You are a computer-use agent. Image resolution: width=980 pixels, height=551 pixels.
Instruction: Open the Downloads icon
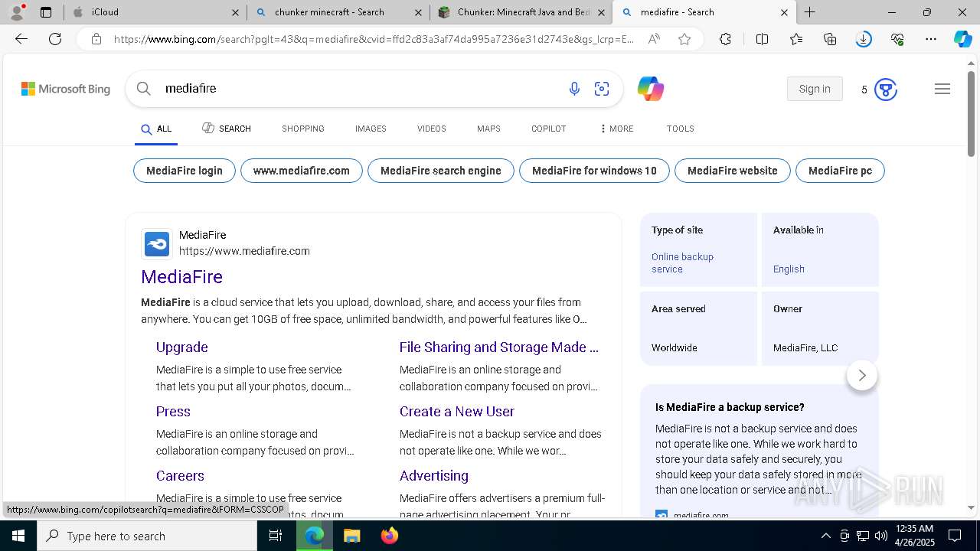[x=864, y=39]
